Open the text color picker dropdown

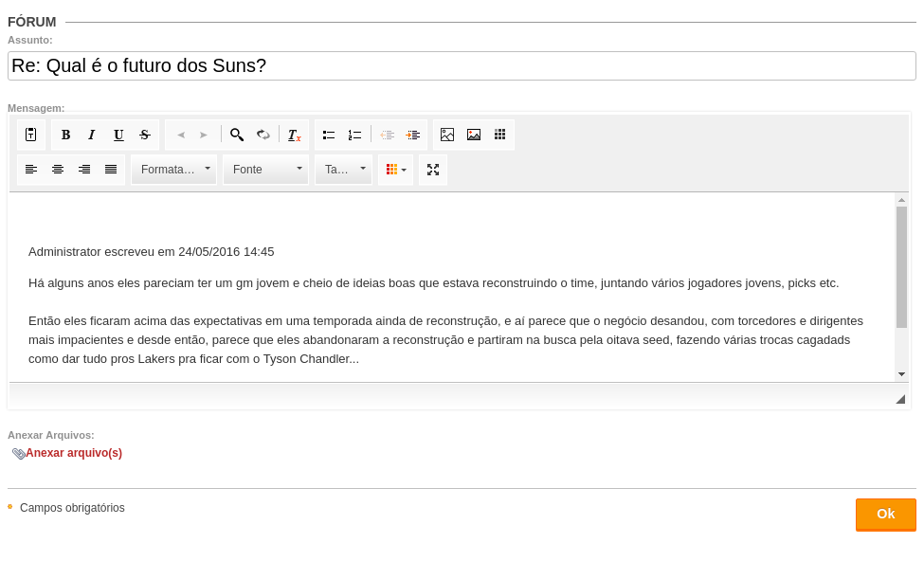[396, 170]
